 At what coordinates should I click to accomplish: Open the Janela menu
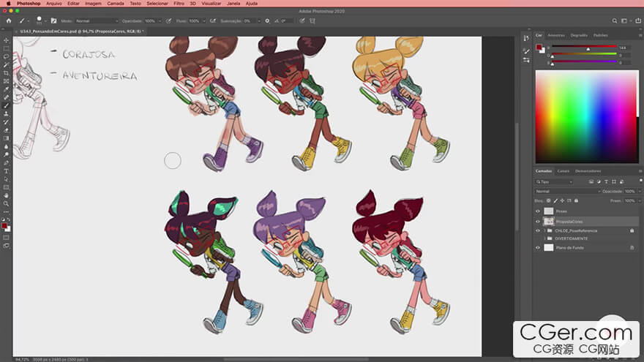[233, 3]
